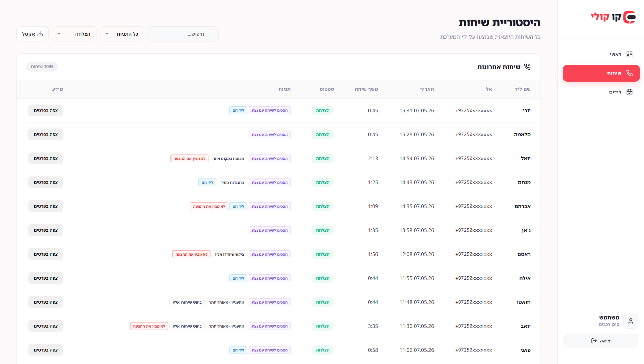
Task: Click the lead name יוכי
Action: click(527, 110)
